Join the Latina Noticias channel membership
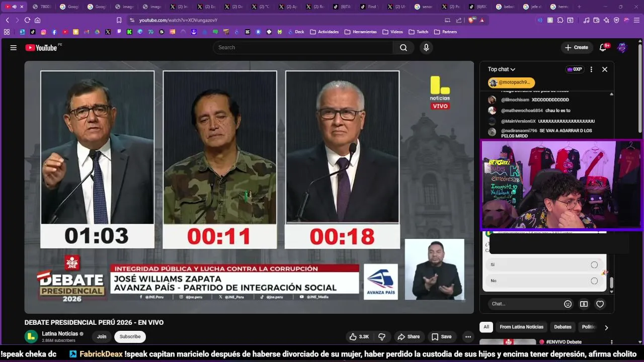The width and height of the screenshot is (644, 362). pyautogui.click(x=102, y=337)
